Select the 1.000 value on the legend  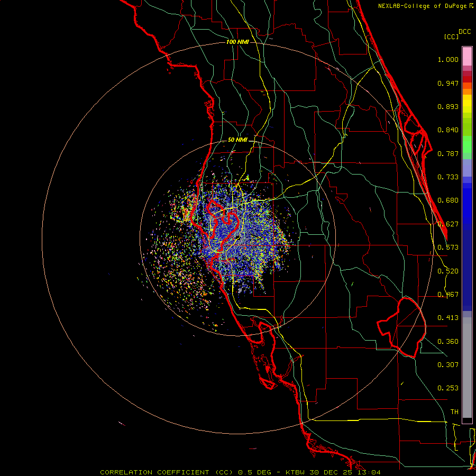[x=448, y=59]
